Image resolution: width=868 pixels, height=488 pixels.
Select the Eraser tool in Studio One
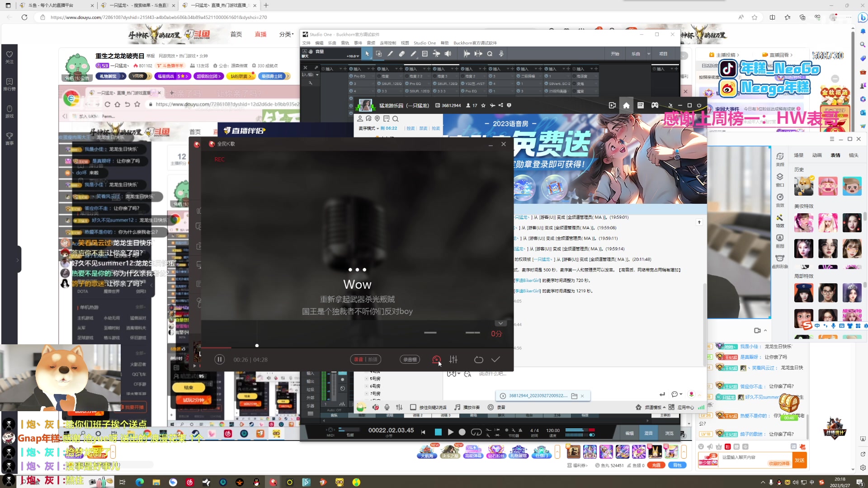pyautogui.click(x=402, y=54)
